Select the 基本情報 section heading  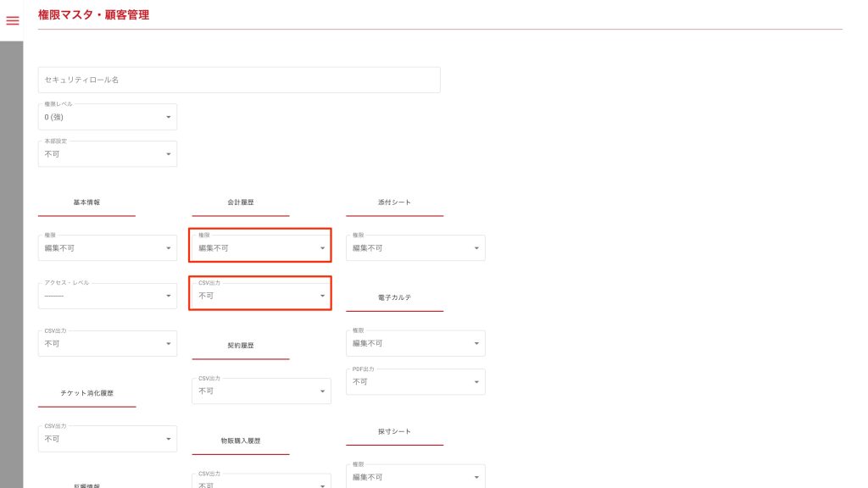click(86, 203)
